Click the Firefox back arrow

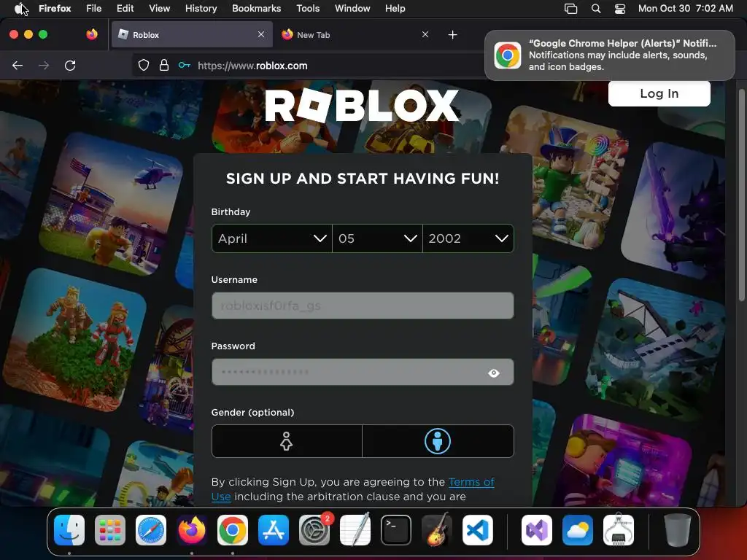(18, 65)
